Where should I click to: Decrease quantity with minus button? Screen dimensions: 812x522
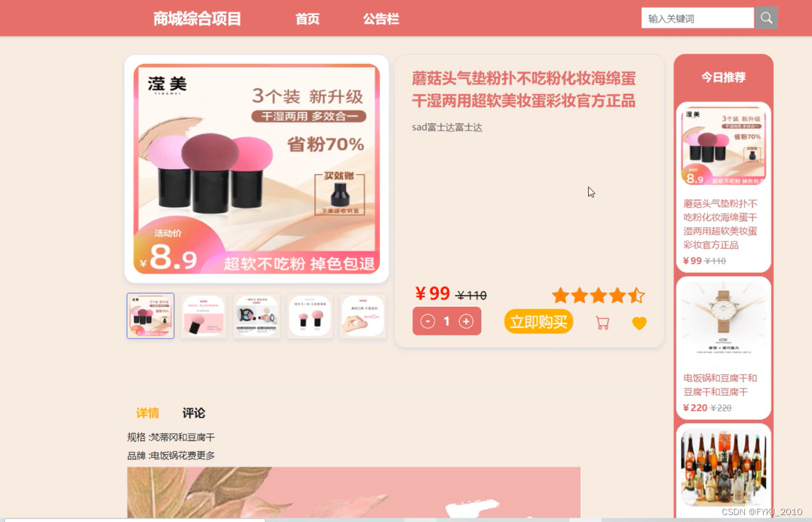[x=428, y=321]
